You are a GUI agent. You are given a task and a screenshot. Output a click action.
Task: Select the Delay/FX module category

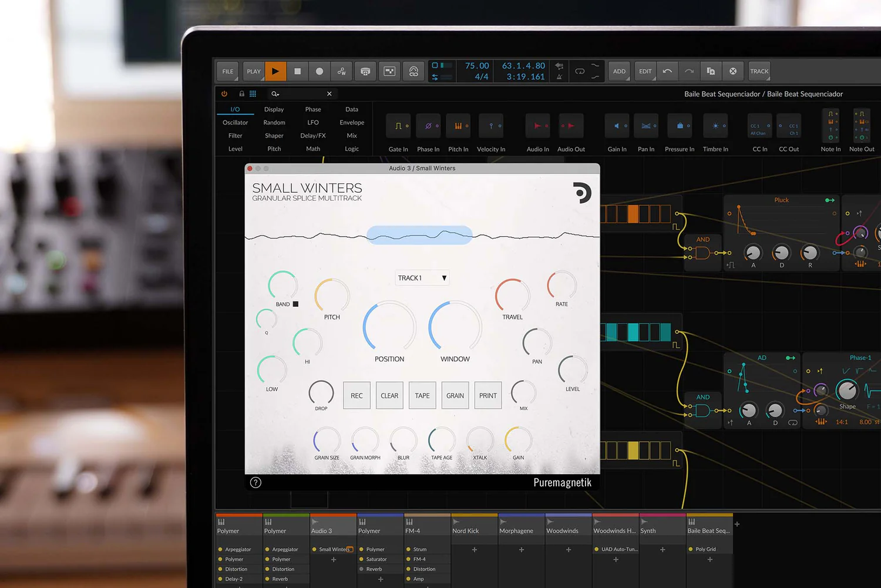[x=313, y=136]
